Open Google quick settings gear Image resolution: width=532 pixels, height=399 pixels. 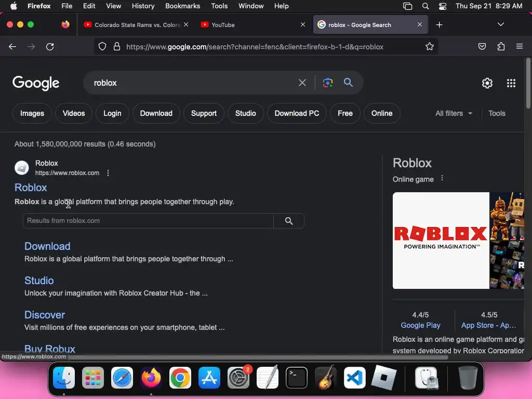point(487,83)
